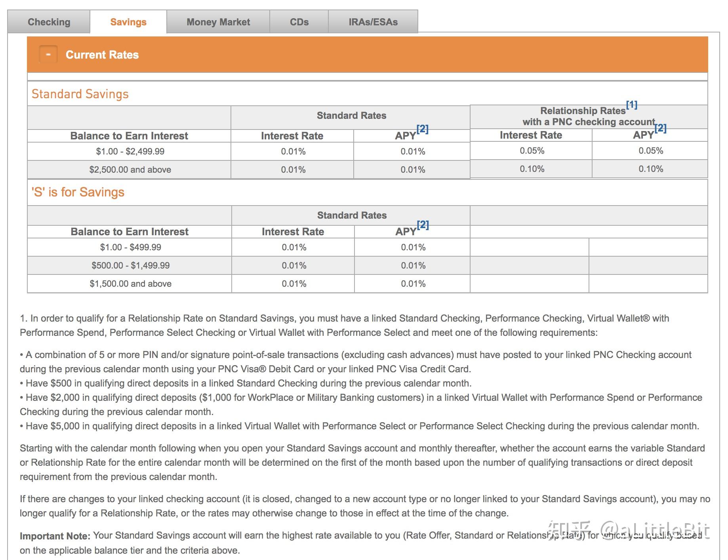
Task: Click the $1,500.00 and above balance row
Action: (249, 284)
